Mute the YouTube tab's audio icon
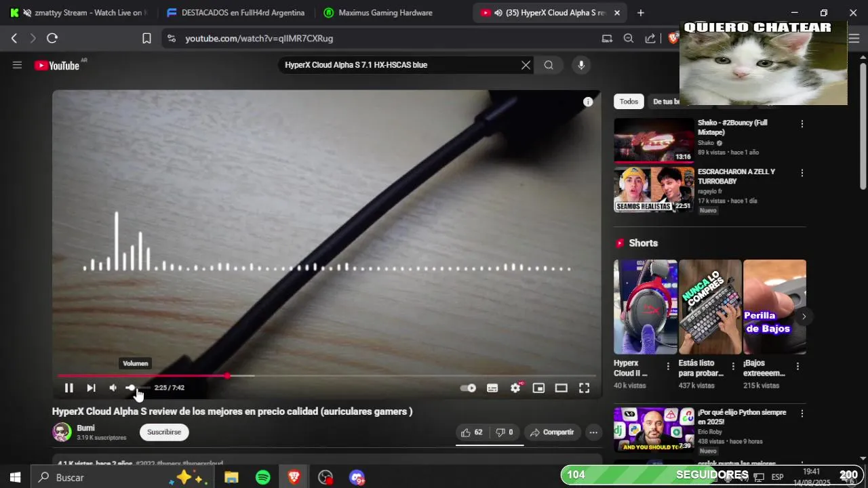This screenshot has width=868, height=488. 498,13
